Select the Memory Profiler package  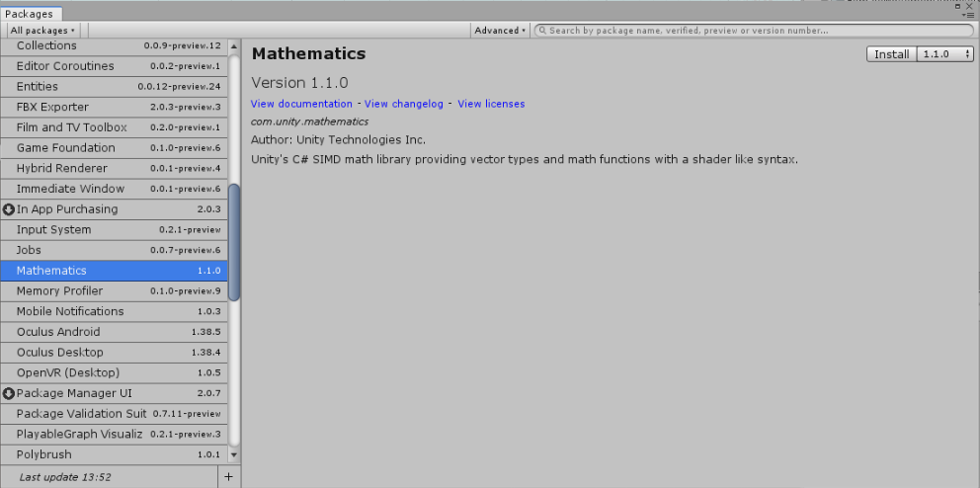click(114, 291)
